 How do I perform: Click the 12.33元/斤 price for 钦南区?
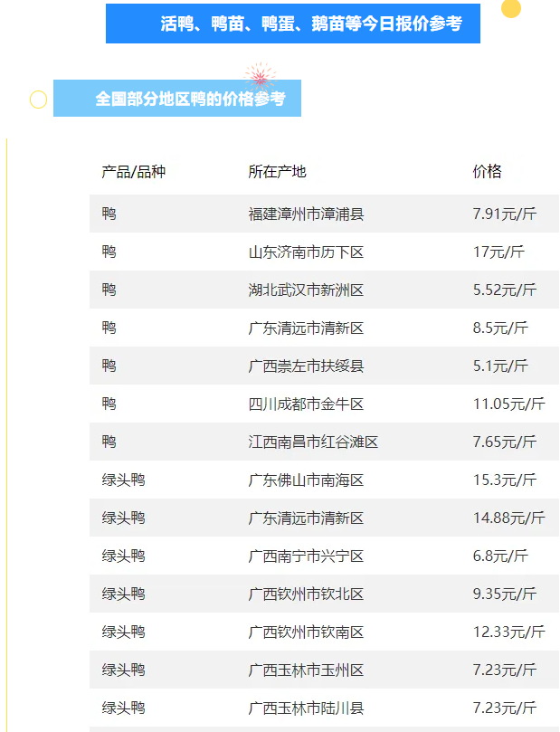tap(508, 632)
